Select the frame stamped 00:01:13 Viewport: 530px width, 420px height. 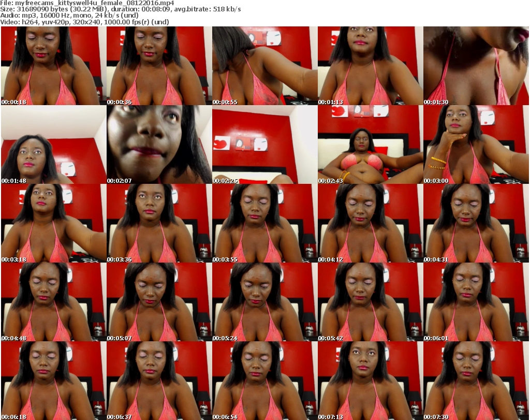(x=370, y=66)
